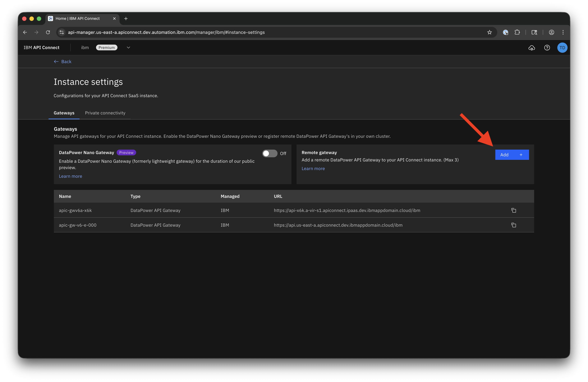Go Back from Instance settings
Viewport: 588px width, 382px height.
(63, 62)
